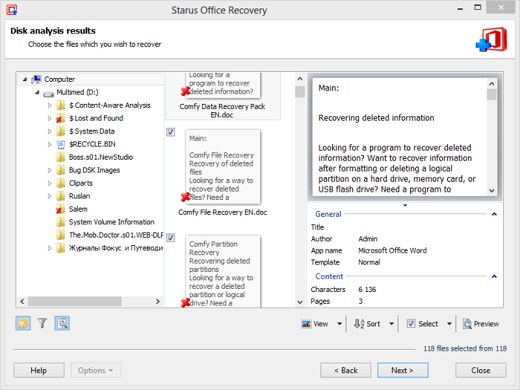Image resolution: width=520 pixels, height=390 pixels.
Task: Go back with the Back button
Action: click(x=346, y=370)
